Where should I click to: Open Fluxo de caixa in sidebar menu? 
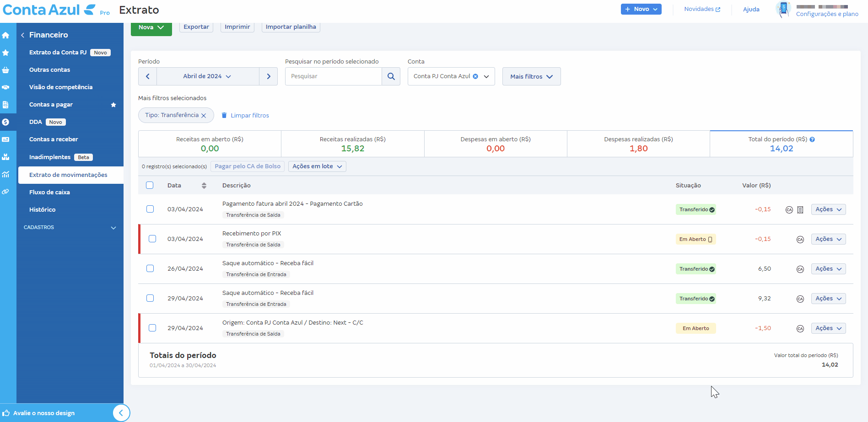click(x=49, y=192)
